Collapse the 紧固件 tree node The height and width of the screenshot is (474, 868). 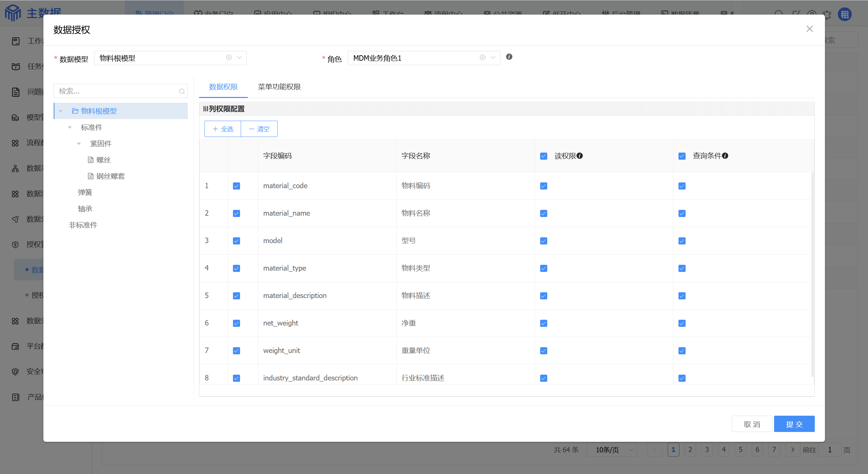point(79,144)
